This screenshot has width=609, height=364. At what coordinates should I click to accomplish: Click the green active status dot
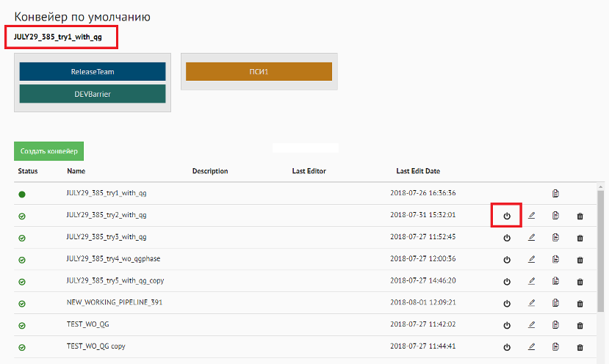pyautogui.click(x=22, y=194)
